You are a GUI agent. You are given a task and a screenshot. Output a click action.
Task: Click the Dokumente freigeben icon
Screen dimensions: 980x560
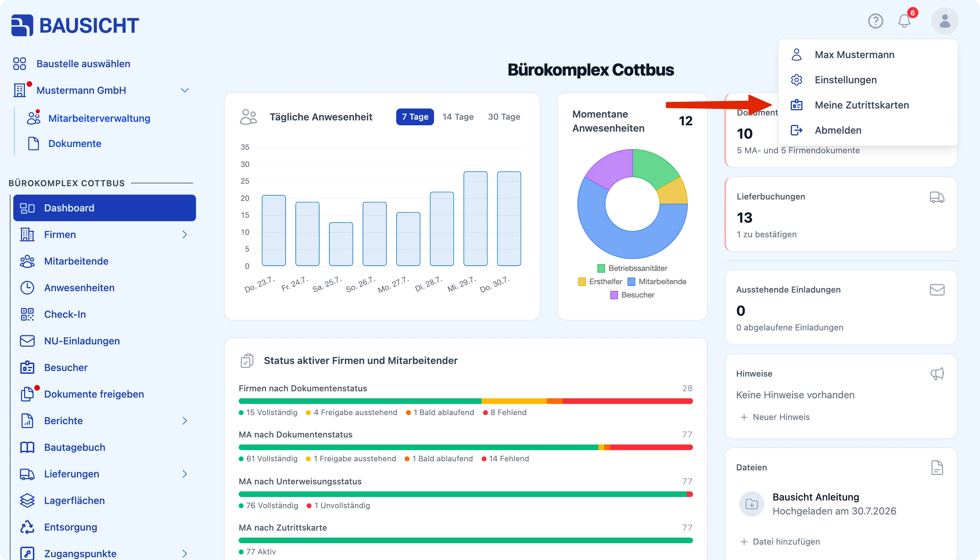tap(27, 394)
